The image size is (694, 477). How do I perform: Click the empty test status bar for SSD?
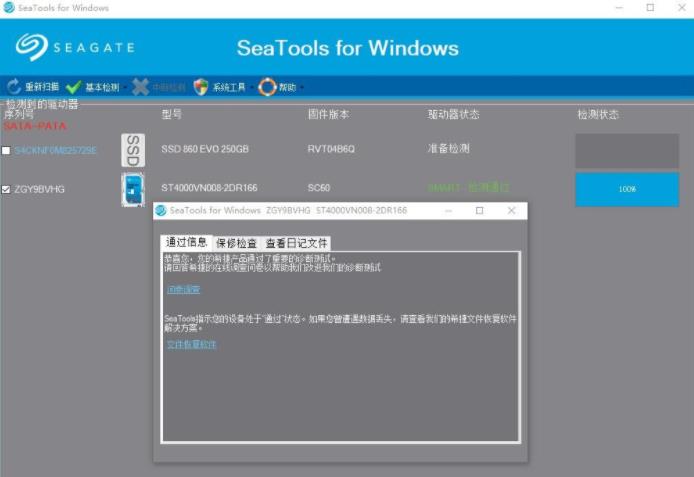pyautogui.click(x=627, y=151)
